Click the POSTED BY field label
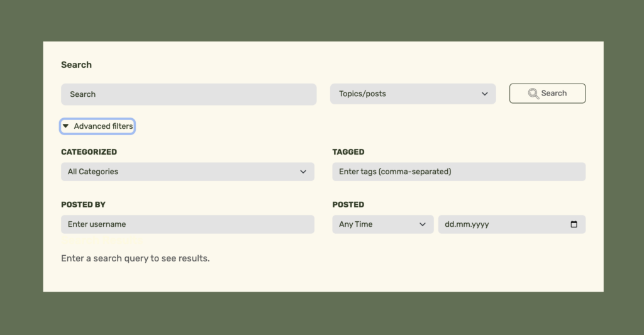This screenshot has width=644, height=335. 83,205
